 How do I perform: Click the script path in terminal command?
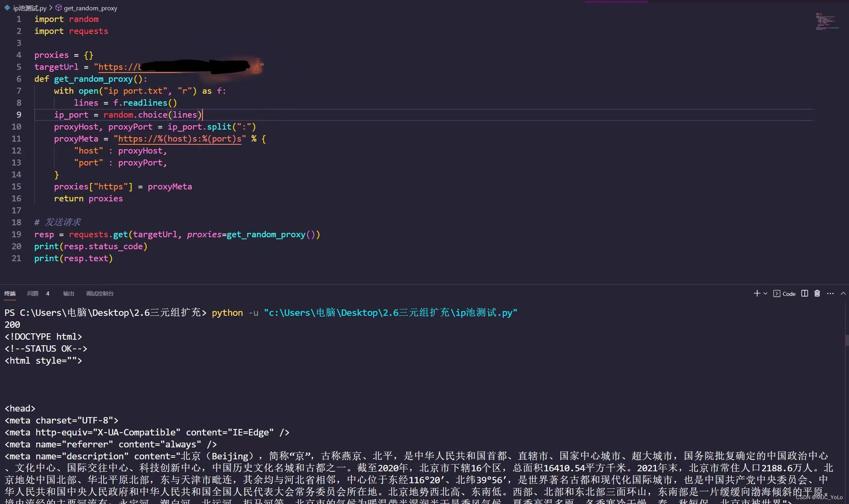pos(390,313)
